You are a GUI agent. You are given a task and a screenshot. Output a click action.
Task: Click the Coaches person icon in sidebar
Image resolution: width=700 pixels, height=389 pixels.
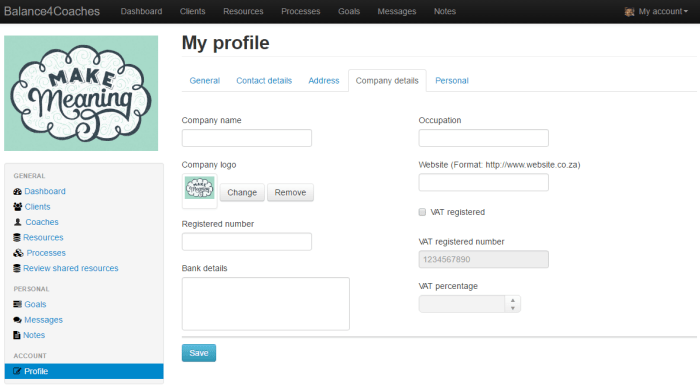point(17,222)
